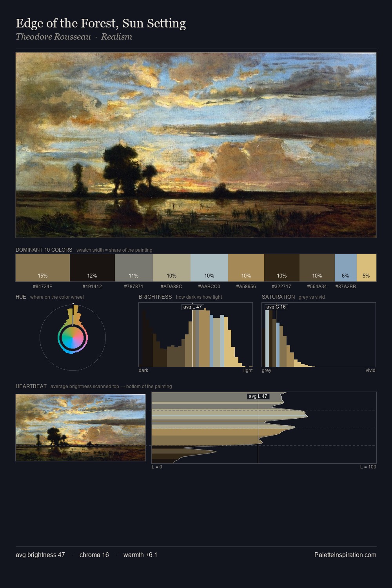Click avg L 47 label in brightness histogram
This screenshot has width=392, height=588.
point(193,307)
